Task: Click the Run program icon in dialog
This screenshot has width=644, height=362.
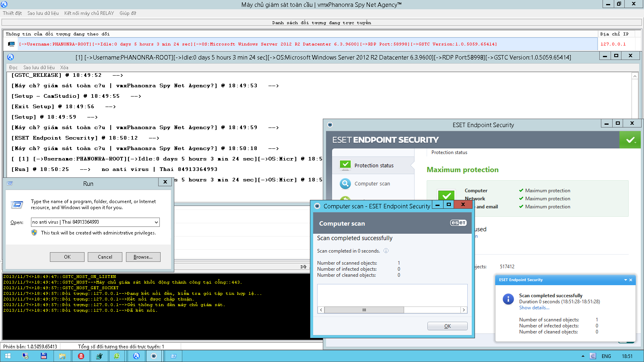Action: (x=17, y=205)
